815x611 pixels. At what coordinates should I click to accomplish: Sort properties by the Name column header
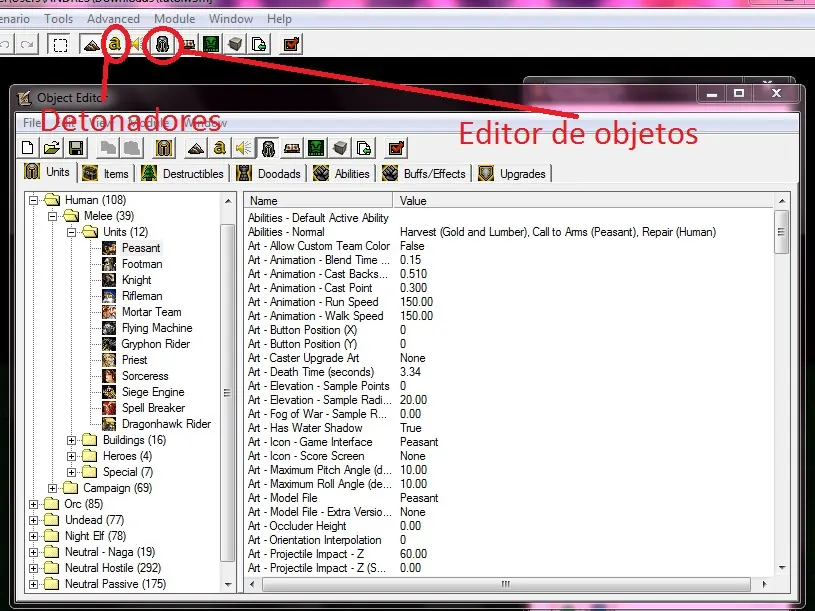tap(319, 201)
